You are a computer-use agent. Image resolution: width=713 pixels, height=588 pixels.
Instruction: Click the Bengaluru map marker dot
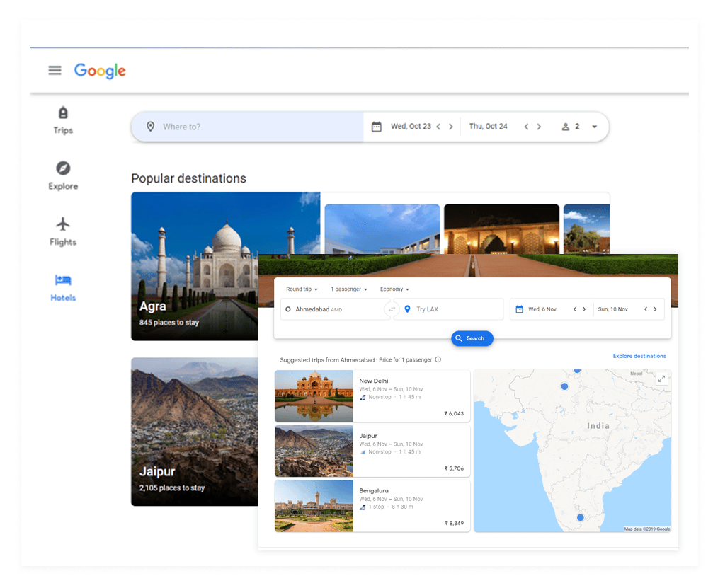click(x=580, y=517)
